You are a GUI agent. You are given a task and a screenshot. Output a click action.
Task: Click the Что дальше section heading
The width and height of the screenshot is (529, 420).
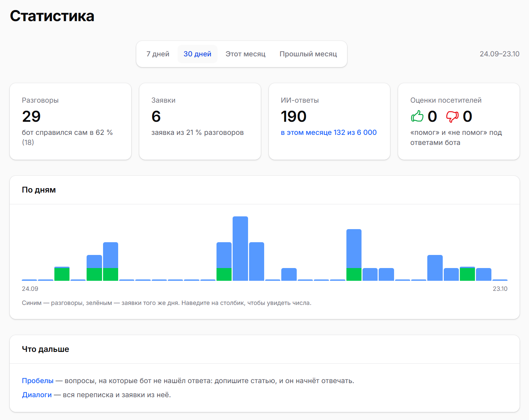pos(45,349)
